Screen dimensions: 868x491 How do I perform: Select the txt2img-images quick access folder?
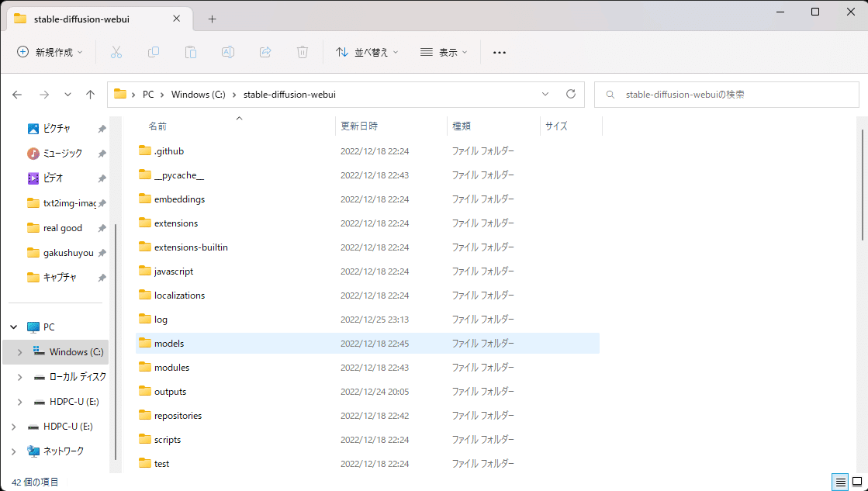pyautogui.click(x=61, y=203)
